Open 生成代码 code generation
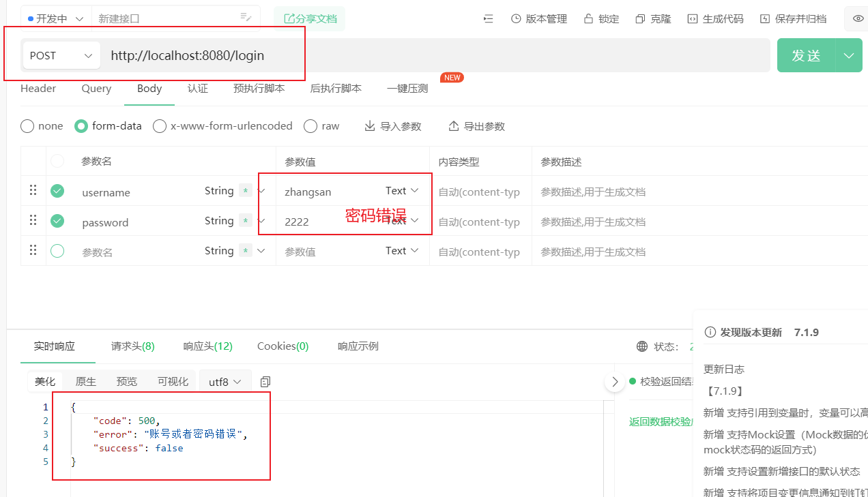 coord(715,19)
